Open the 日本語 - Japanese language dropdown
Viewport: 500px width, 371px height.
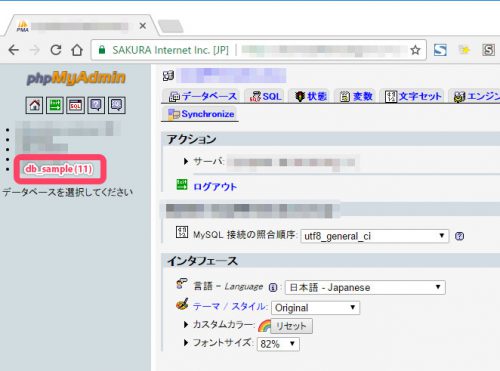tap(365, 287)
